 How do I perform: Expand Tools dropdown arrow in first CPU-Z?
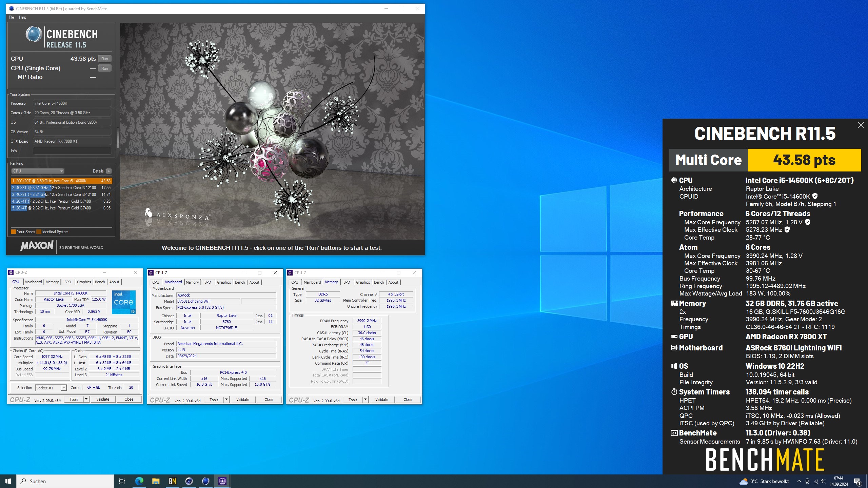point(86,399)
